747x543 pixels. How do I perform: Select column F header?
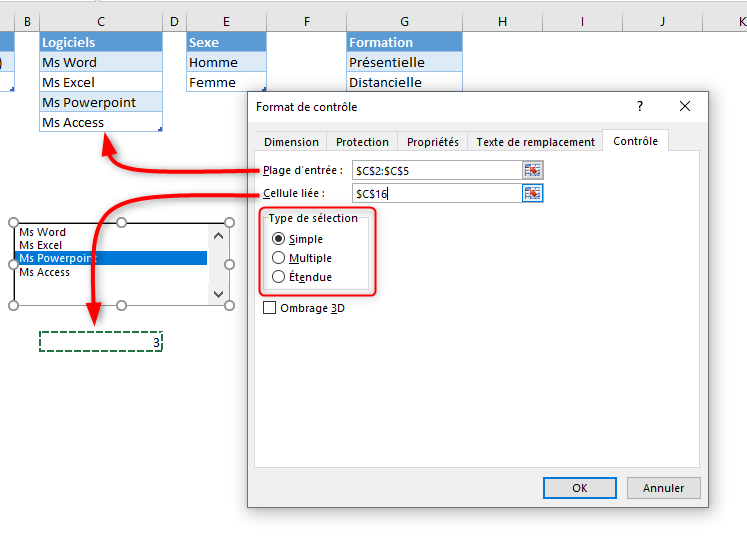(307, 21)
